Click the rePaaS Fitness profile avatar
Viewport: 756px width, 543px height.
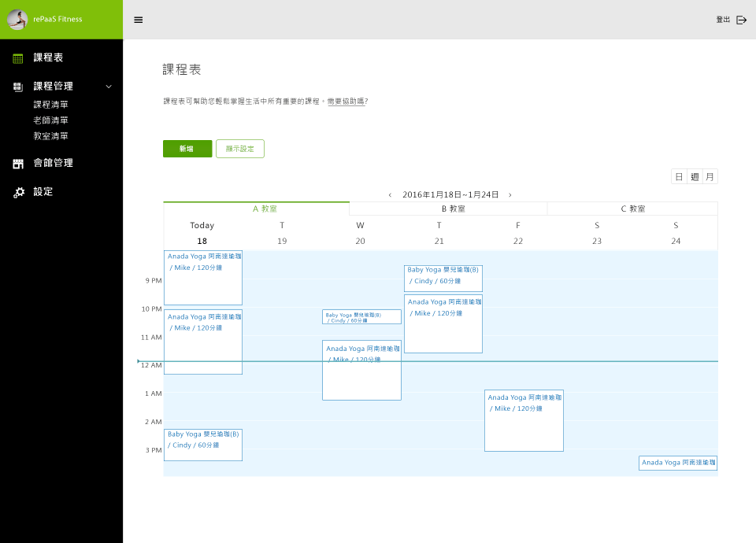pyautogui.click(x=17, y=20)
